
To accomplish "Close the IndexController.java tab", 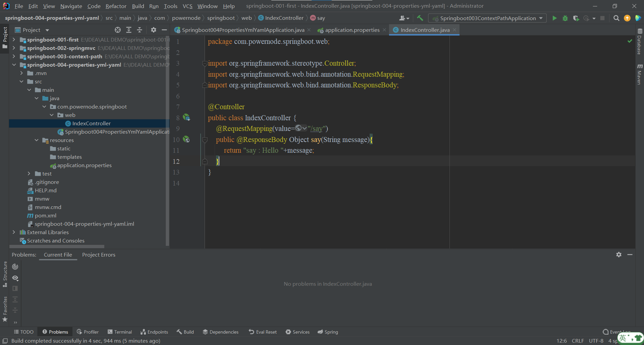I will (454, 30).
